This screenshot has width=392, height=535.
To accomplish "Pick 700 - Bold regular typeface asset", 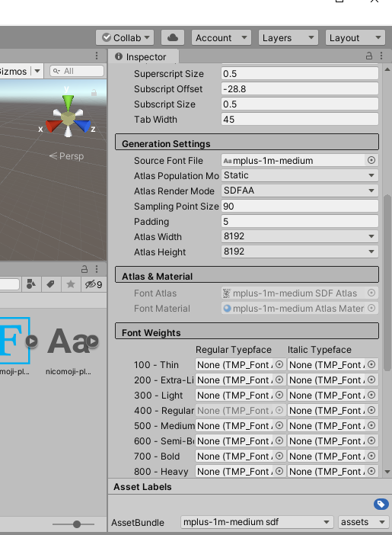I will (x=279, y=456).
